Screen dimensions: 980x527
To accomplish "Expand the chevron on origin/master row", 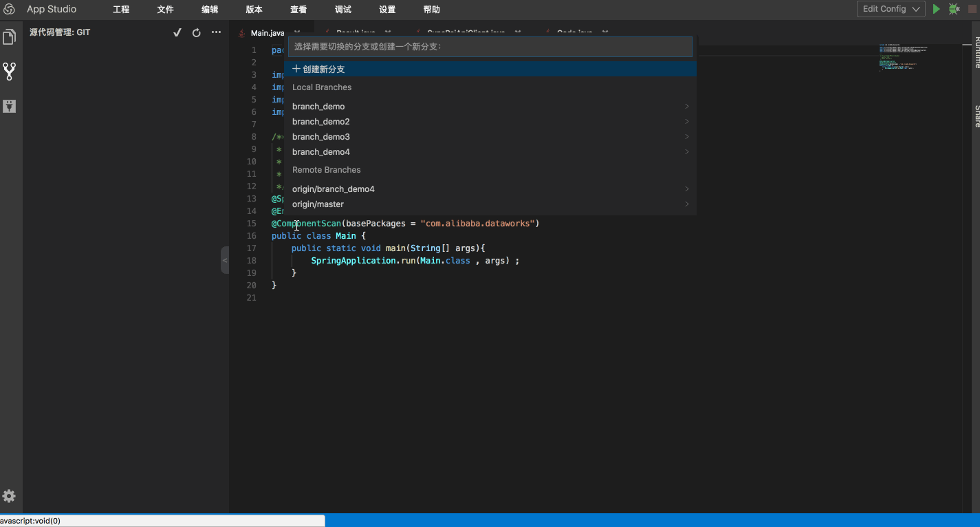I will [686, 204].
